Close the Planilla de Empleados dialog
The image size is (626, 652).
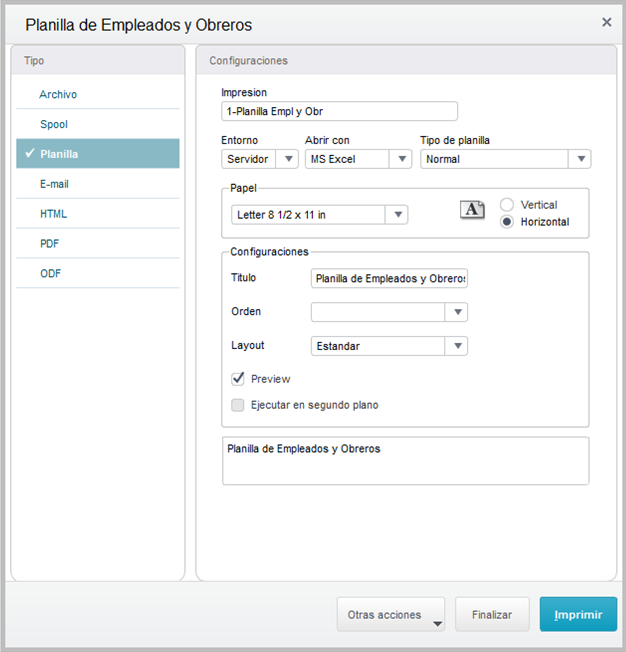(606, 22)
